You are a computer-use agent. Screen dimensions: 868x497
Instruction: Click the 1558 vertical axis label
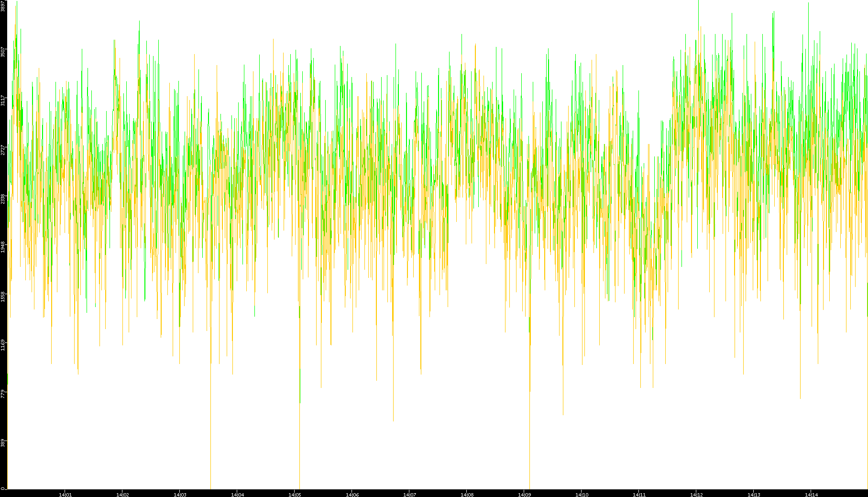pyautogui.click(x=3, y=297)
